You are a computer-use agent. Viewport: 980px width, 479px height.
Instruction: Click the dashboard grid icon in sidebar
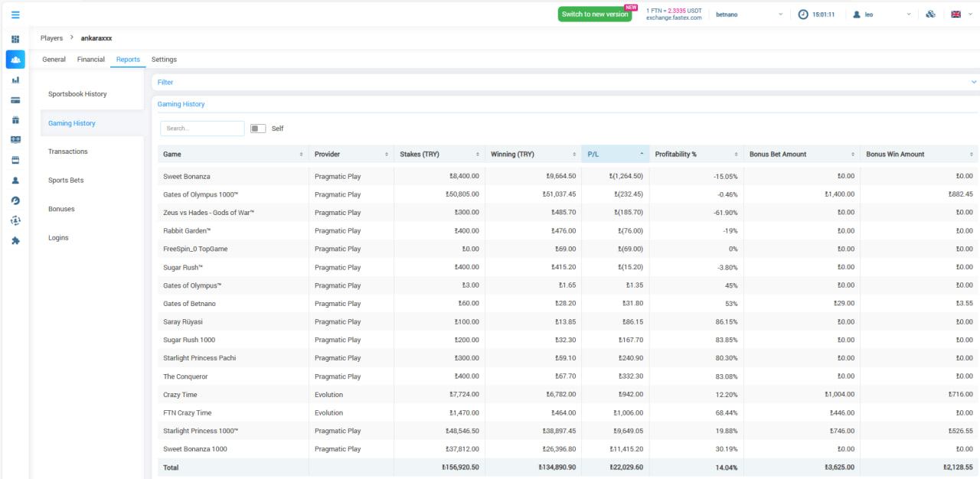click(15, 39)
